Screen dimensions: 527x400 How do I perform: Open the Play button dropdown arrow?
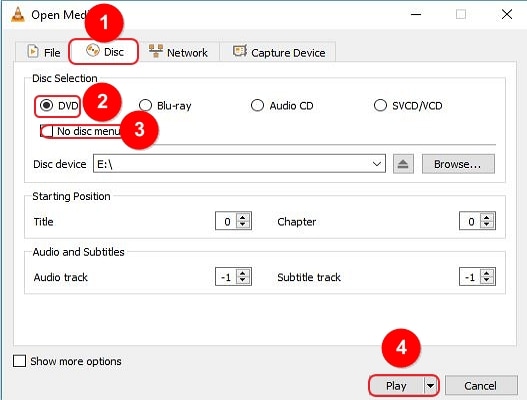point(431,386)
